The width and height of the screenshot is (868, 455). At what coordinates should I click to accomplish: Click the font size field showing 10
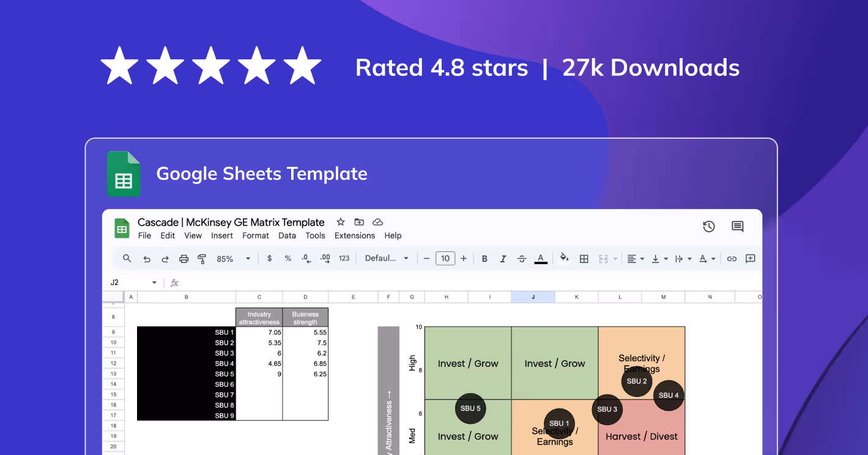(x=445, y=259)
